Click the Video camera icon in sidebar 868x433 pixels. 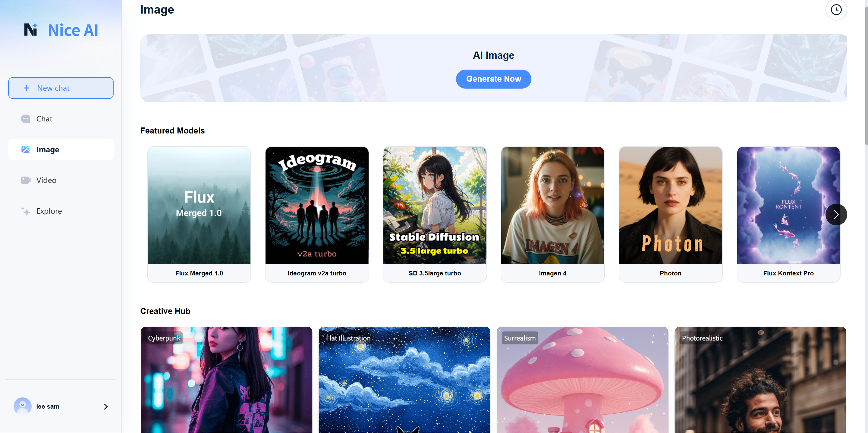pyautogui.click(x=26, y=180)
